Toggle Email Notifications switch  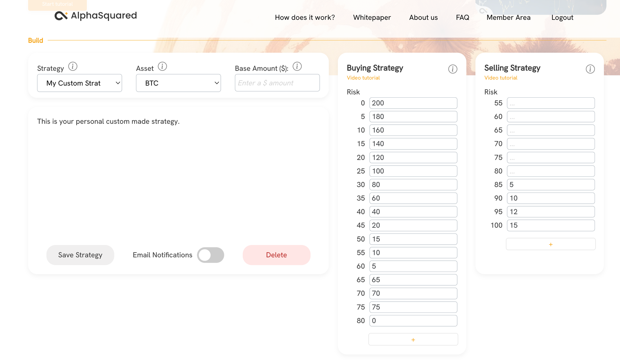pos(210,255)
